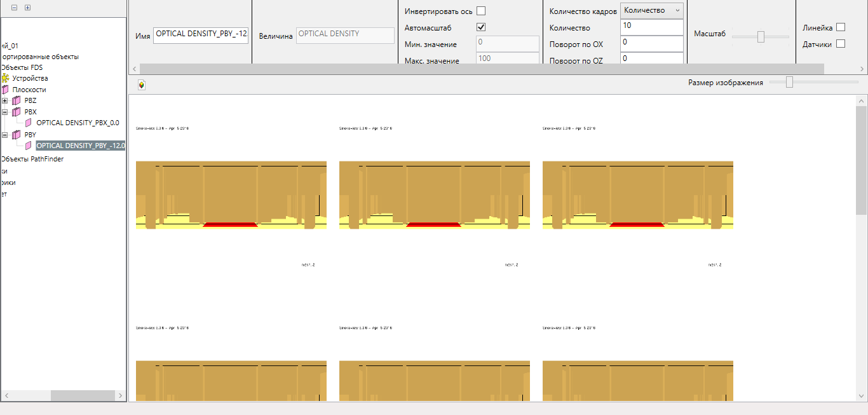This screenshot has width=868, height=415.
Task: Select the PBZ tree item
Action: tap(31, 100)
